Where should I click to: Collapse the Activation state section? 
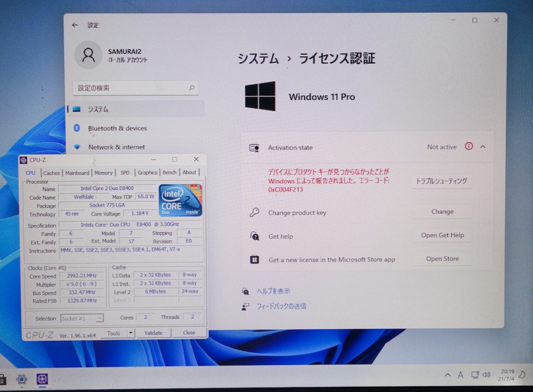coord(481,147)
